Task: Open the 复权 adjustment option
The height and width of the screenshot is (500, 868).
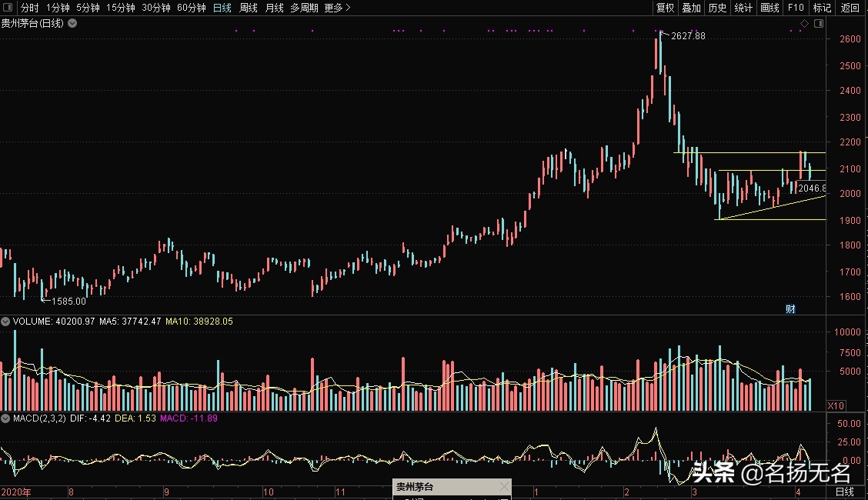Action: pyautogui.click(x=665, y=8)
